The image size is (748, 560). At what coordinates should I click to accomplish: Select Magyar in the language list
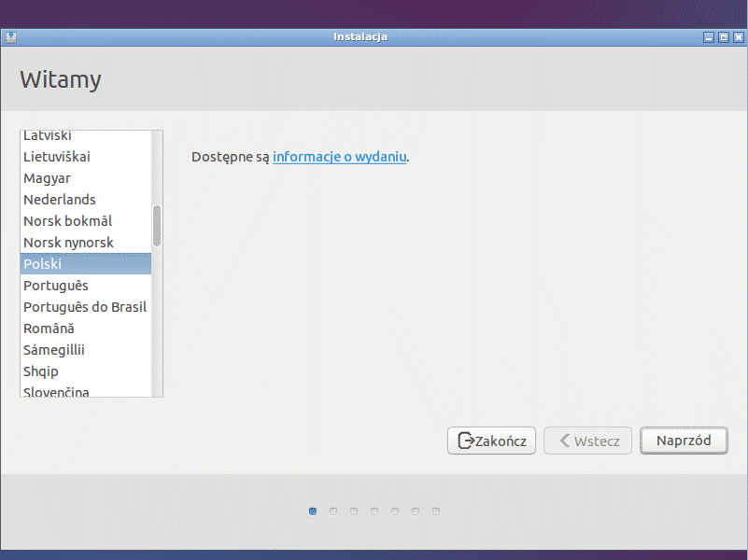pos(47,178)
